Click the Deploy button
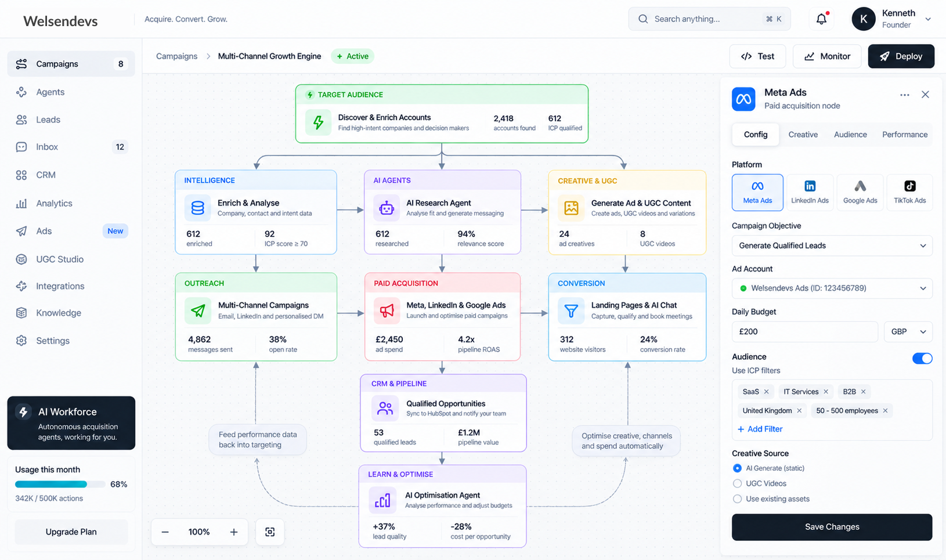This screenshot has width=946, height=560. (901, 56)
